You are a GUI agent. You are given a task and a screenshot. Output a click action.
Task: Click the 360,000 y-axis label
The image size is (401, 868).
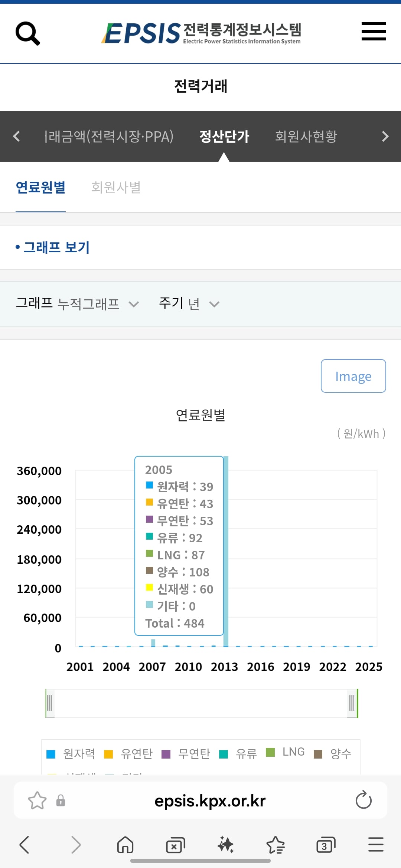pos(39,471)
